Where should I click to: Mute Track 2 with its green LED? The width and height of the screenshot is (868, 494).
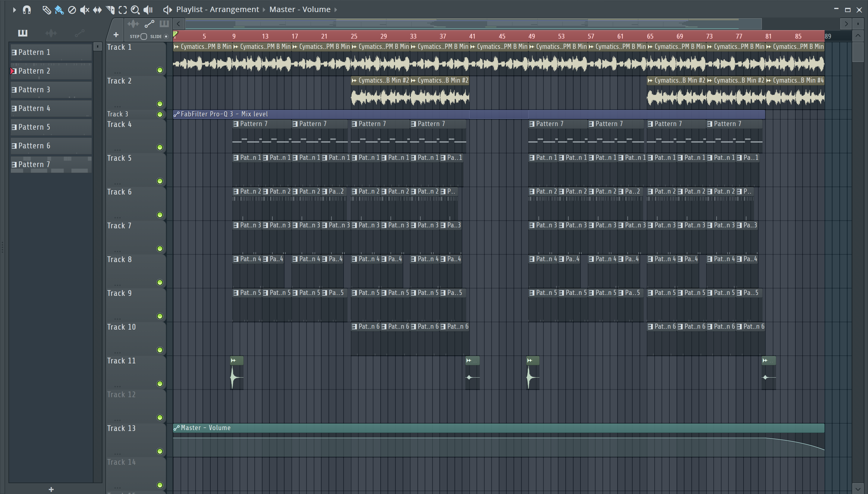click(x=160, y=104)
